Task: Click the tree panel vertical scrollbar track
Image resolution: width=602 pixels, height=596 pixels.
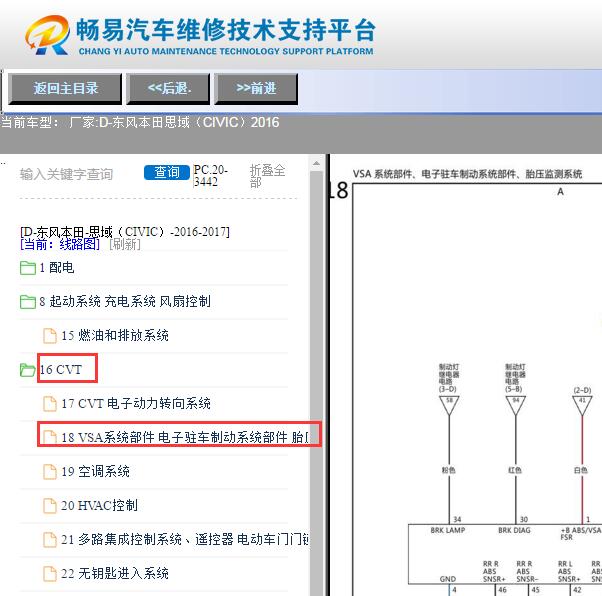Action: point(316,384)
